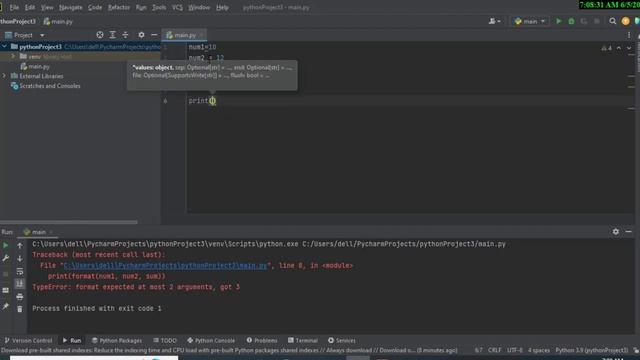Image resolution: width=640 pixels, height=360 pixels.
Task: Click the CRLF line separator widget
Action: tap(495, 350)
